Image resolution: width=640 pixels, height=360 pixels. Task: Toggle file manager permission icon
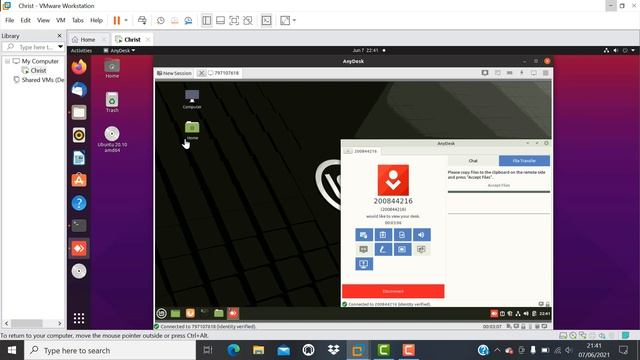click(402, 235)
